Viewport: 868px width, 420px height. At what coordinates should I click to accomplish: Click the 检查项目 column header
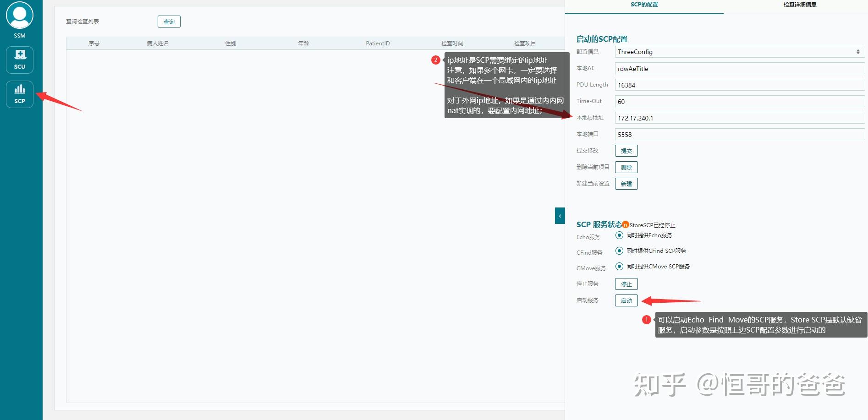click(525, 44)
